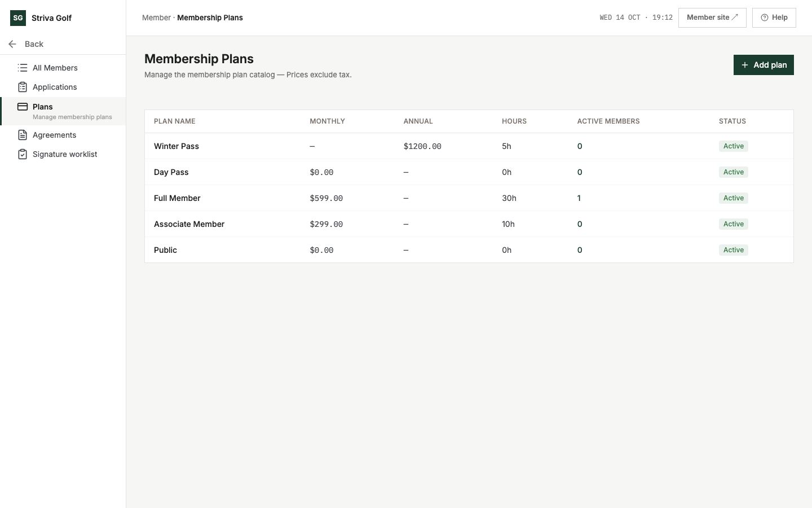The height and width of the screenshot is (508, 812).
Task: Click the $299.00 monthly price
Action: (x=326, y=224)
